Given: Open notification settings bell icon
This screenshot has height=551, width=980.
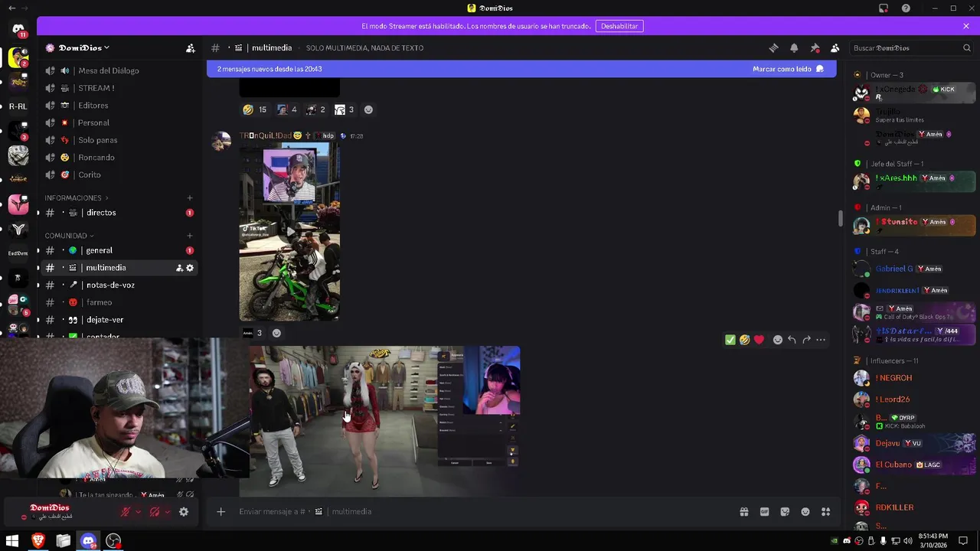Looking at the screenshot, I should pos(794,47).
